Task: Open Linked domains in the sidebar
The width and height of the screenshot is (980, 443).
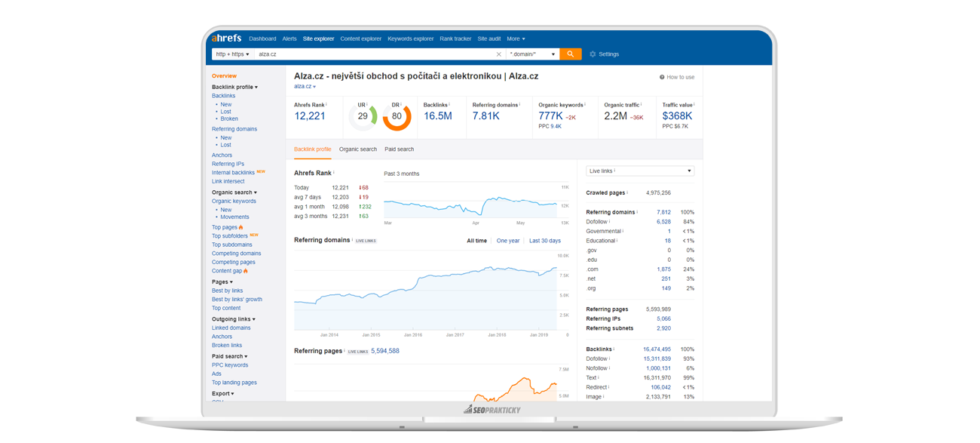Action: 231,328
